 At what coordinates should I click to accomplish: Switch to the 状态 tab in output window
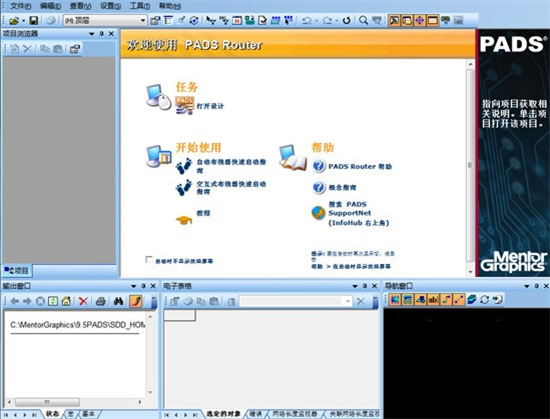(x=52, y=414)
